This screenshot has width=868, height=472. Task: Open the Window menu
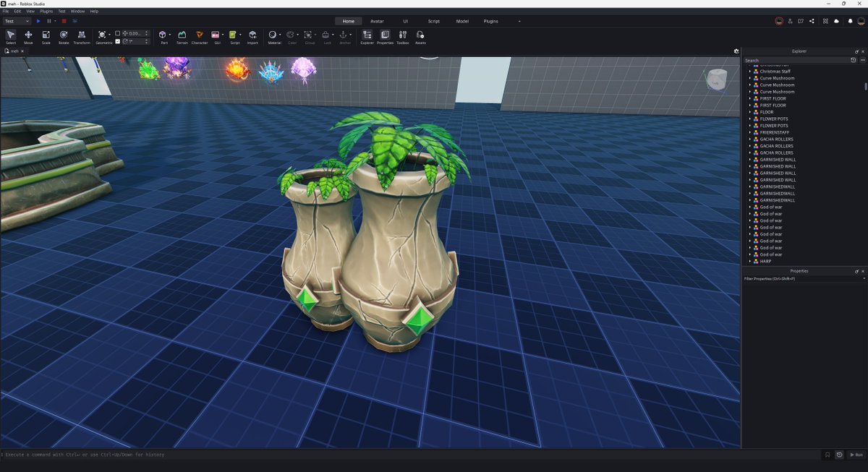(77, 12)
